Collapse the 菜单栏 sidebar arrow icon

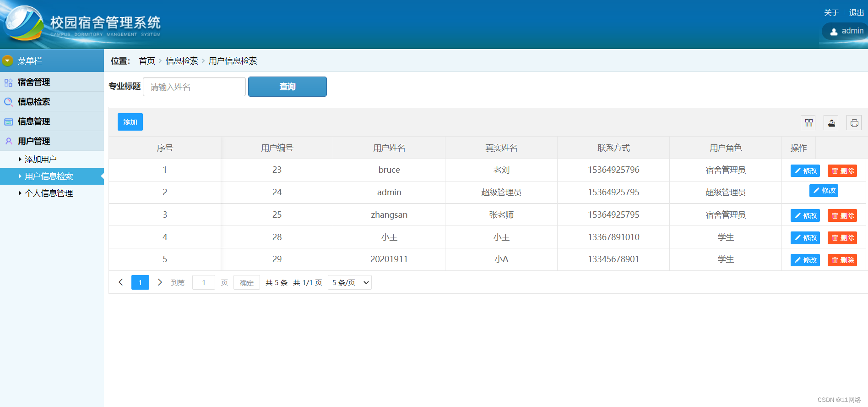(7, 60)
